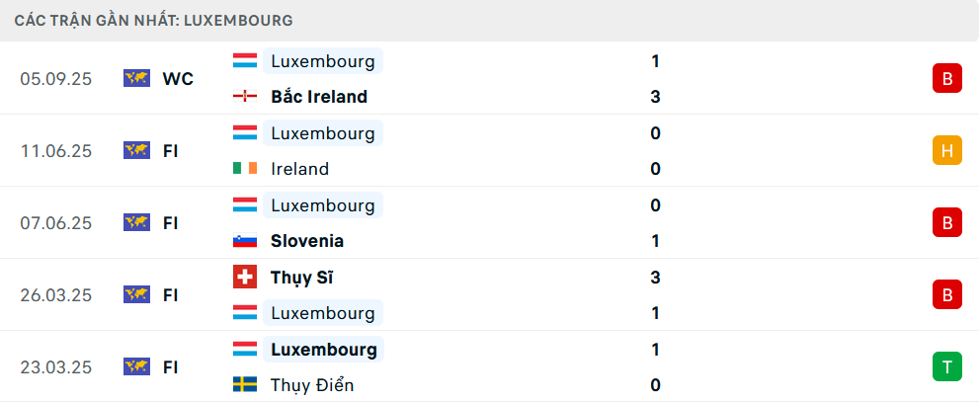The height and width of the screenshot is (402, 980).
Task: Click the Luxembourg flag in the 07.06.25 match
Action: click(x=245, y=205)
